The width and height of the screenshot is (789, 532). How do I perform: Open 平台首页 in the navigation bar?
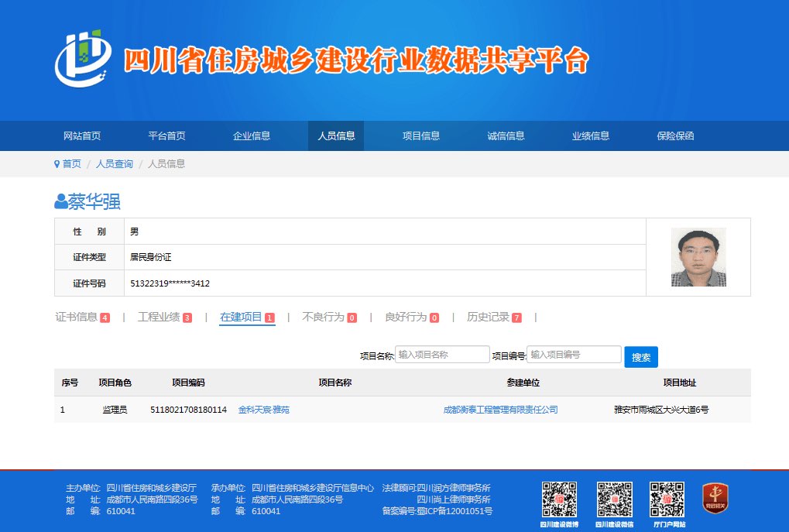click(x=166, y=136)
